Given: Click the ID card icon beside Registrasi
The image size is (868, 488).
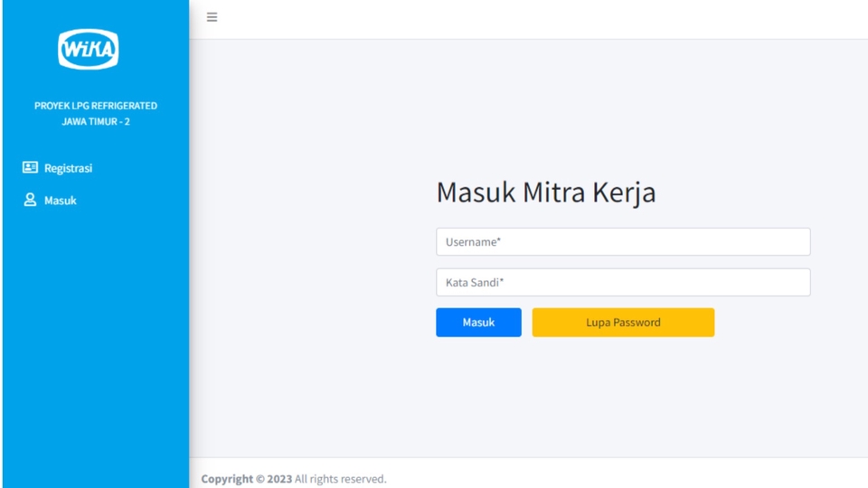Looking at the screenshot, I should tap(30, 168).
